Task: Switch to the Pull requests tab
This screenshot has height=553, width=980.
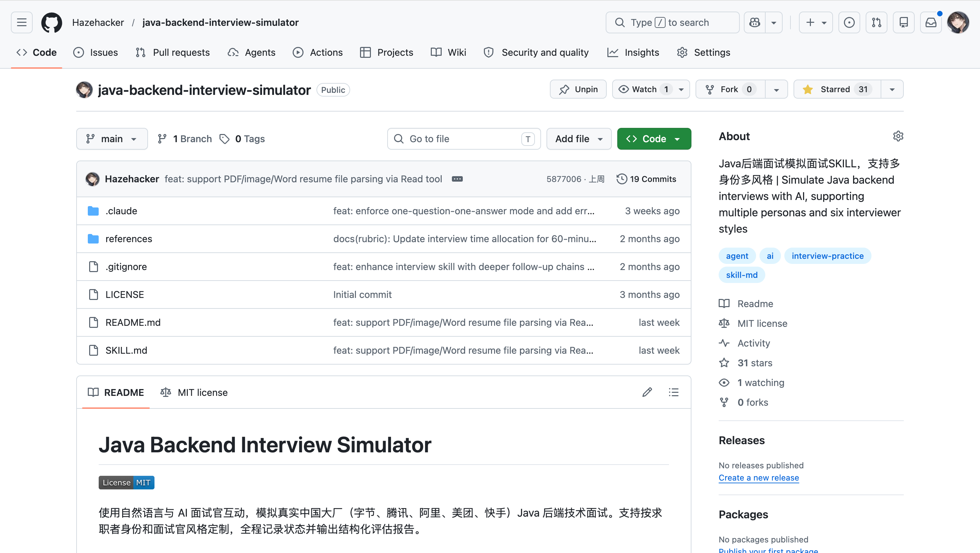Action: (x=173, y=52)
